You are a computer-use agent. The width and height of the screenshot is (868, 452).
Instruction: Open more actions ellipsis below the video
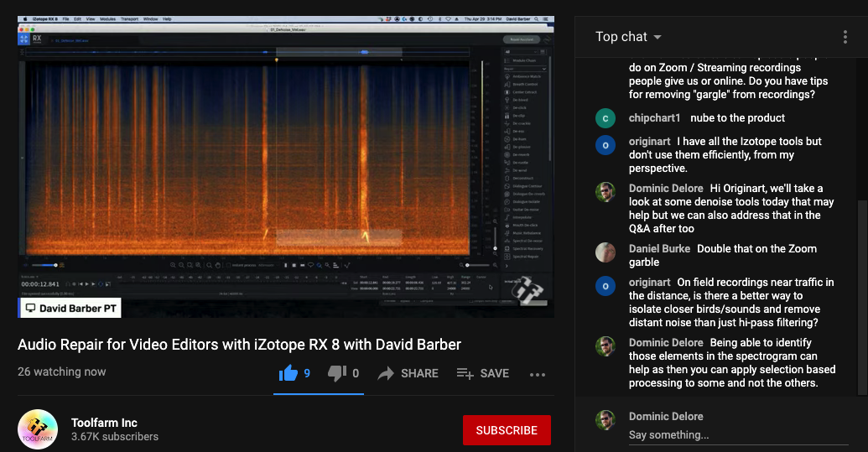(537, 375)
